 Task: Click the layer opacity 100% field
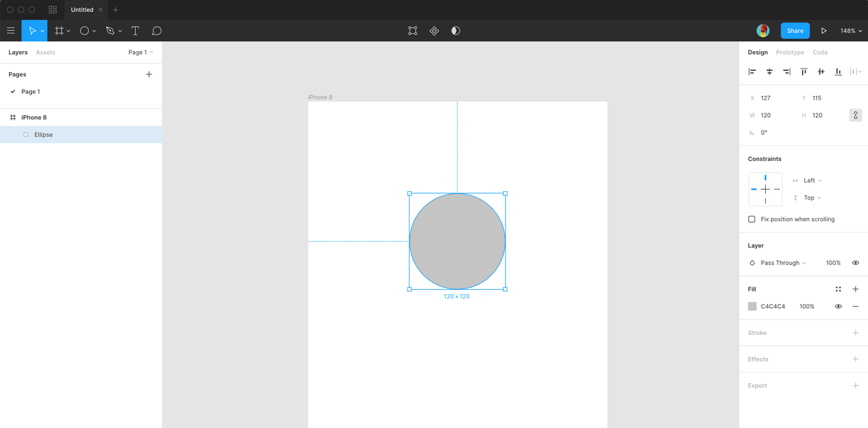point(833,263)
